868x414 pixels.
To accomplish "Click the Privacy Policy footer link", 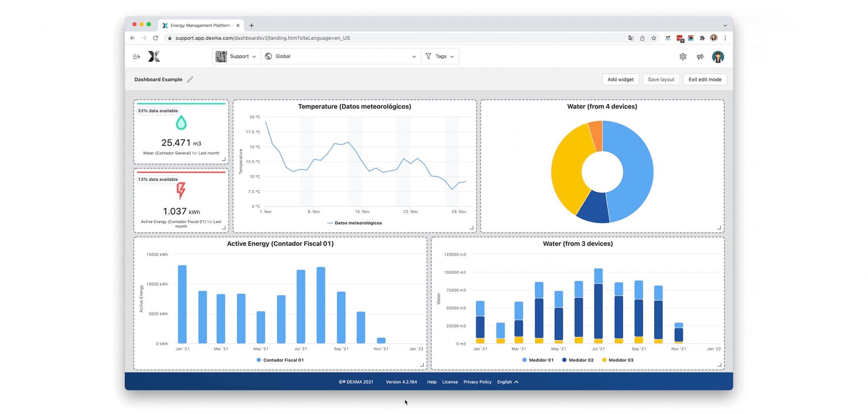I will 477,382.
